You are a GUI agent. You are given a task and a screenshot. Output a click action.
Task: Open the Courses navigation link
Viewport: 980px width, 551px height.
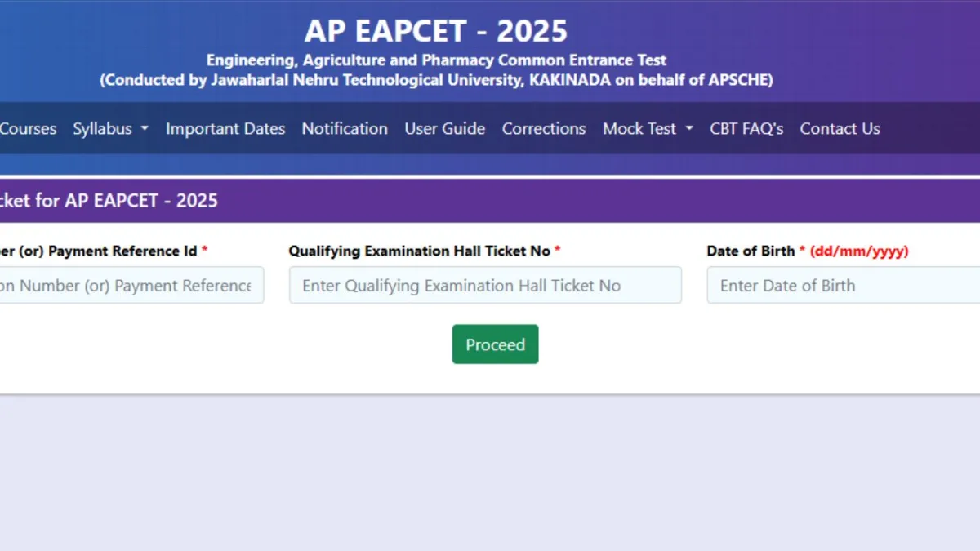29,129
